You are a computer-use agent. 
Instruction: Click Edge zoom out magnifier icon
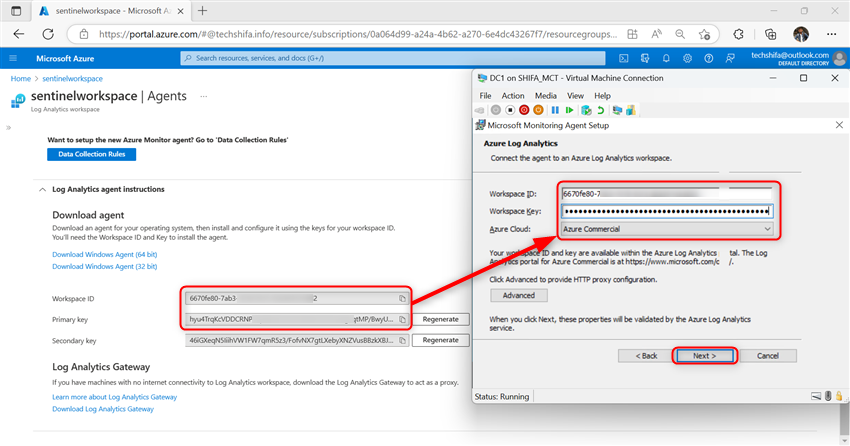(x=680, y=34)
